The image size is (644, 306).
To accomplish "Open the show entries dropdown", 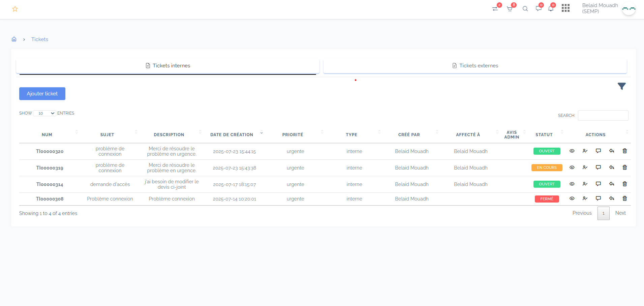I will coord(44,113).
